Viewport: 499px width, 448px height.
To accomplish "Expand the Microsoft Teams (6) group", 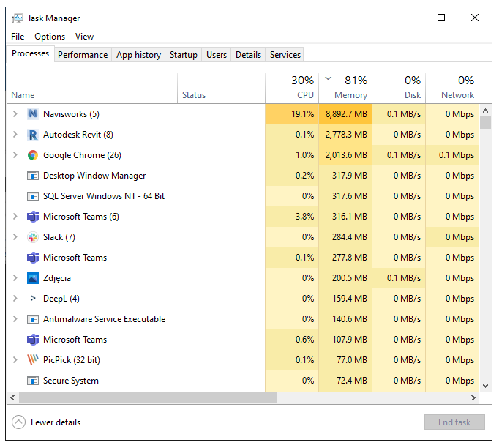I will click(15, 217).
